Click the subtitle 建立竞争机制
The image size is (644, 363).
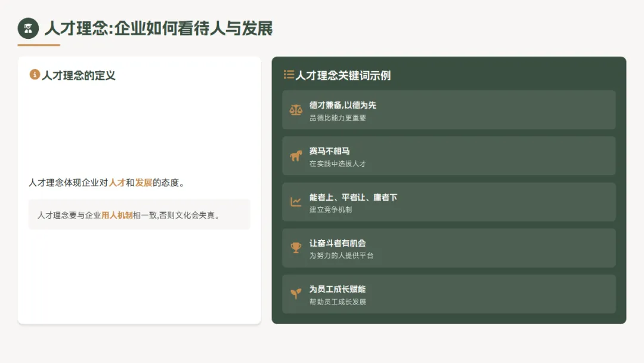point(330,210)
